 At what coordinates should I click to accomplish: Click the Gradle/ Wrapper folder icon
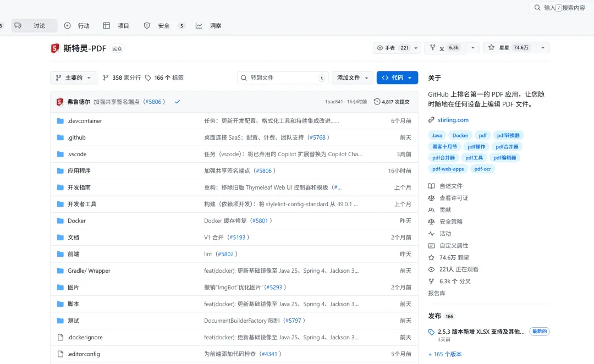coord(61,271)
